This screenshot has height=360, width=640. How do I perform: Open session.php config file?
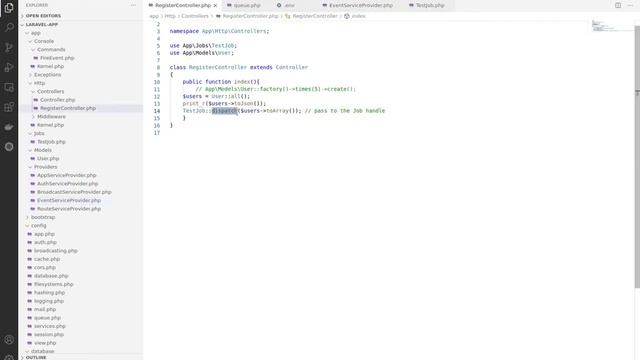tap(49, 334)
